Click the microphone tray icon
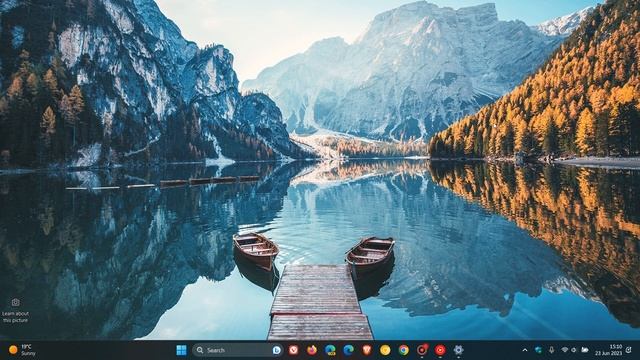The image size is (640, 360). [x=551, y=350]
